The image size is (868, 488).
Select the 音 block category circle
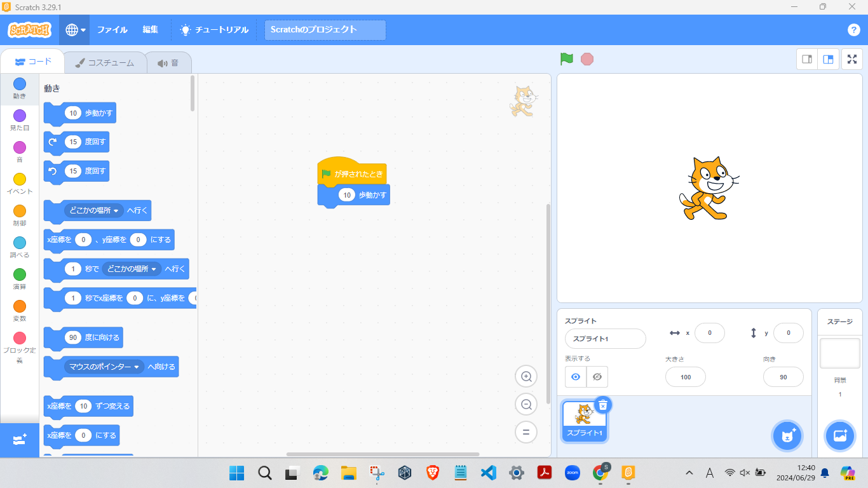[20, 147]
